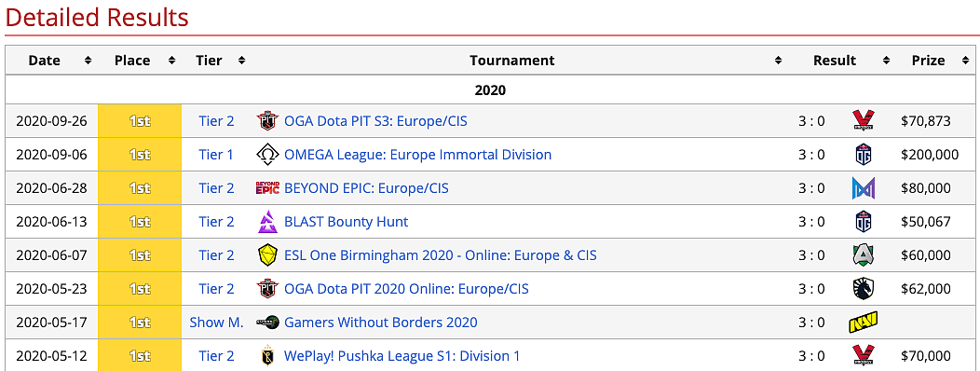Click the Nigma team logo
Viewport: 980px width, 371px height.
coord(864,188)
